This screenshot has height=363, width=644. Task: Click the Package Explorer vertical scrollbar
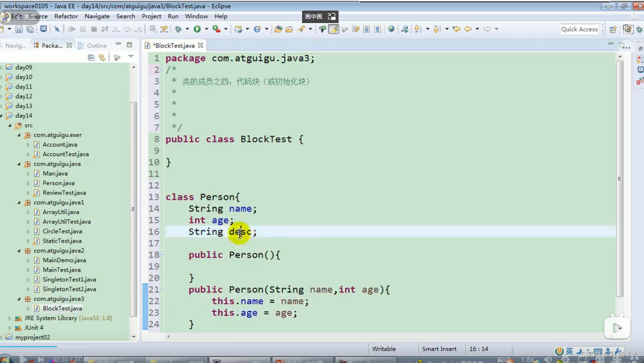coord(133,209)
